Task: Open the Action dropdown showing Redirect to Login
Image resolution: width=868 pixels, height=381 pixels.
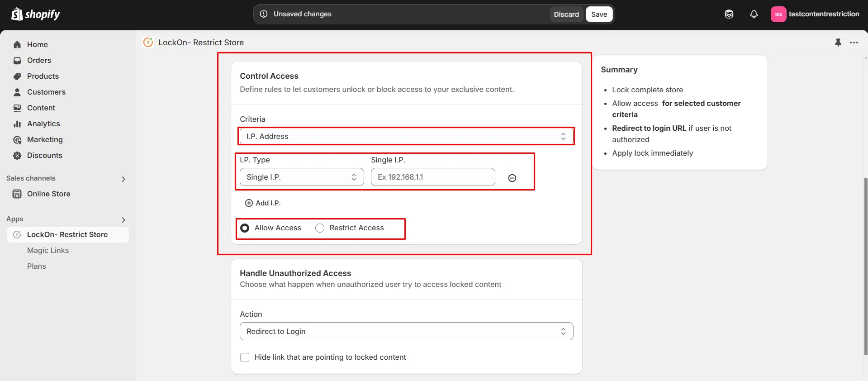Action: pyautogui.click(x=406, y=331)
